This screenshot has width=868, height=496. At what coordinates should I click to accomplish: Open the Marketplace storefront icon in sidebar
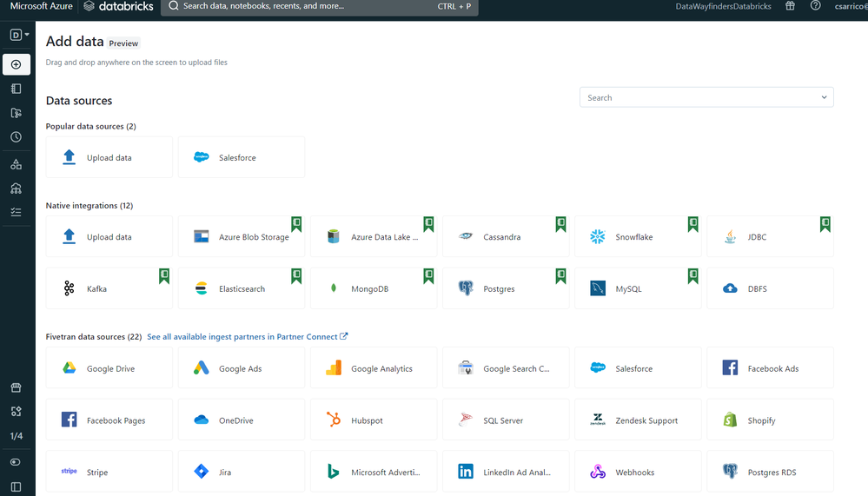[x=17, y=387]
